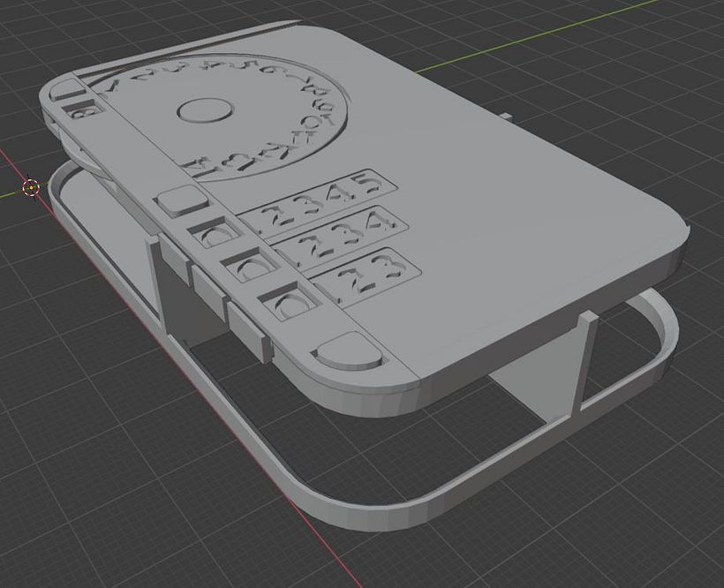Click the rounded square button above the indicator windows
Screen dimensions: 724x588
[x=183, y=201]
